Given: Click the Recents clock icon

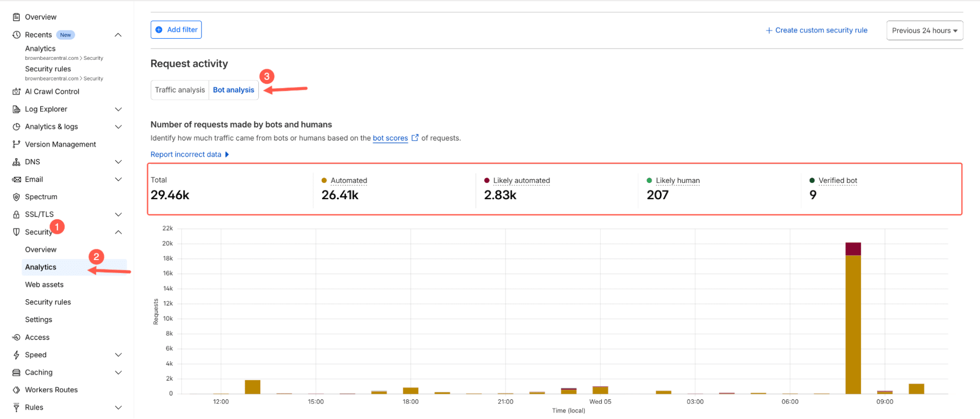Looking at the screenshot, I should [16, 35].
